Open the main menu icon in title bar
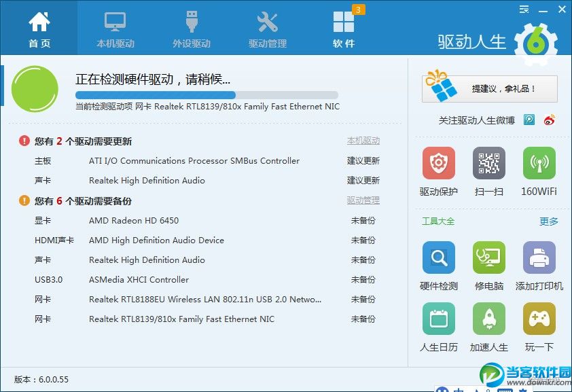 coord(524,9)
